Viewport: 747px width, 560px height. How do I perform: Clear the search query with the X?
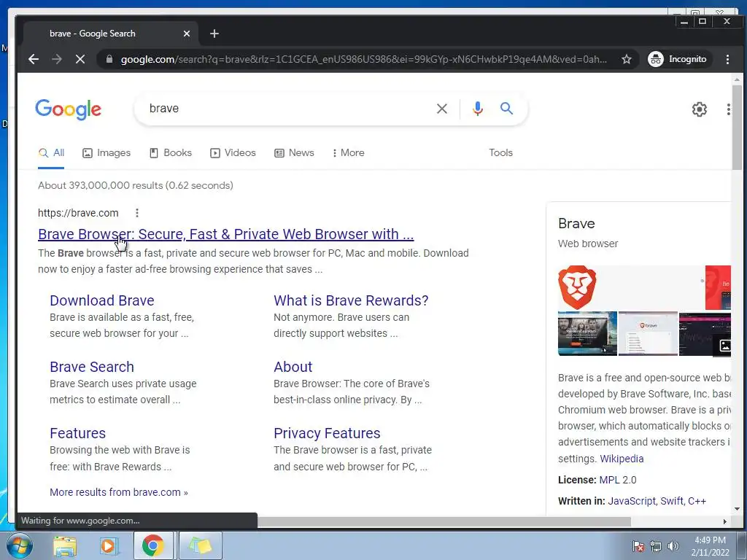(441, 109)
